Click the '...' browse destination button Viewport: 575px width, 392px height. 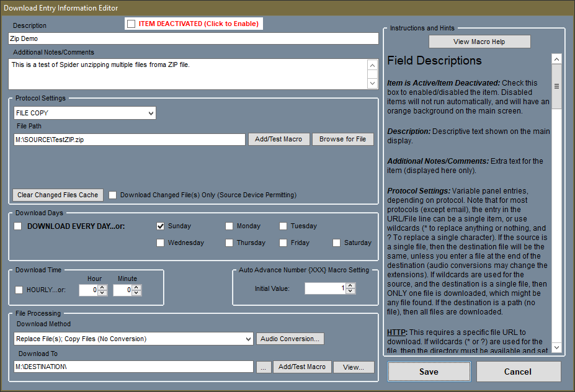pyautogui.click(x=263, y=367)
